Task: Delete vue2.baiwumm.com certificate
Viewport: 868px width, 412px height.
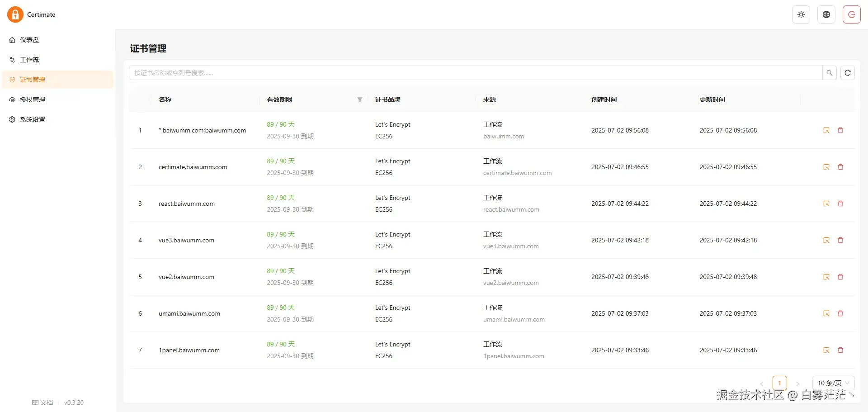Action: 840,277
